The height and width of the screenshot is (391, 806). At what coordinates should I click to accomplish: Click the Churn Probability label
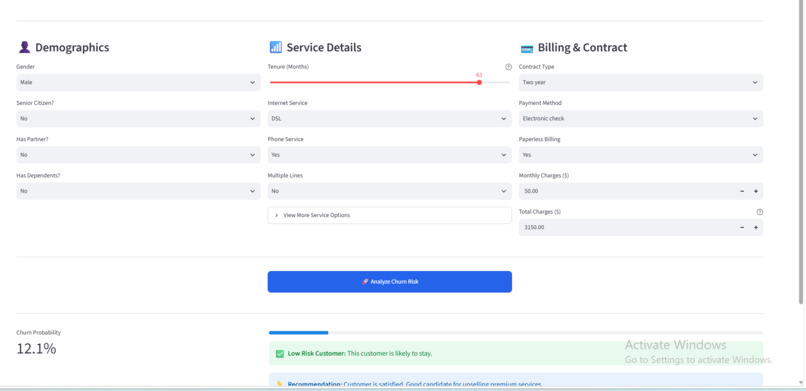39,332
